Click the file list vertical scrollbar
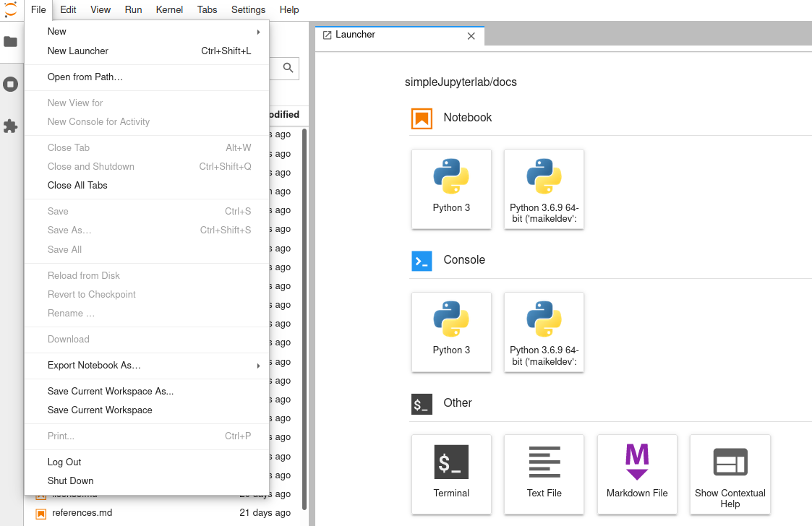The image size is (812, 526). [304, 319]
